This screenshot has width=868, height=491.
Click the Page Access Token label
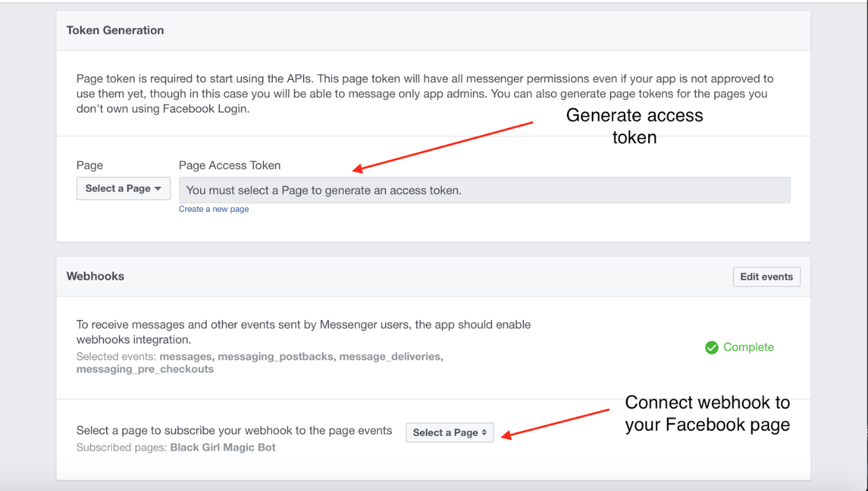tap(230, 166)
